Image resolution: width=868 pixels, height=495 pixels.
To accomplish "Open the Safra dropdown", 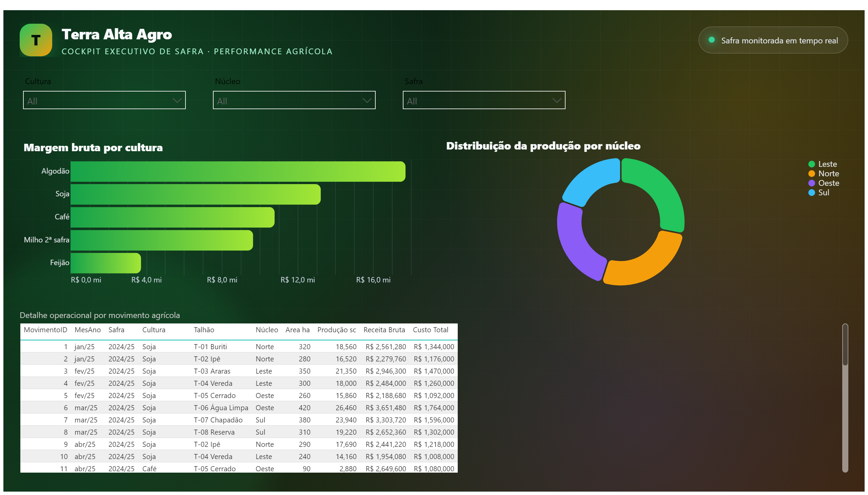I will pyautogui.click(x=484, y=100).
